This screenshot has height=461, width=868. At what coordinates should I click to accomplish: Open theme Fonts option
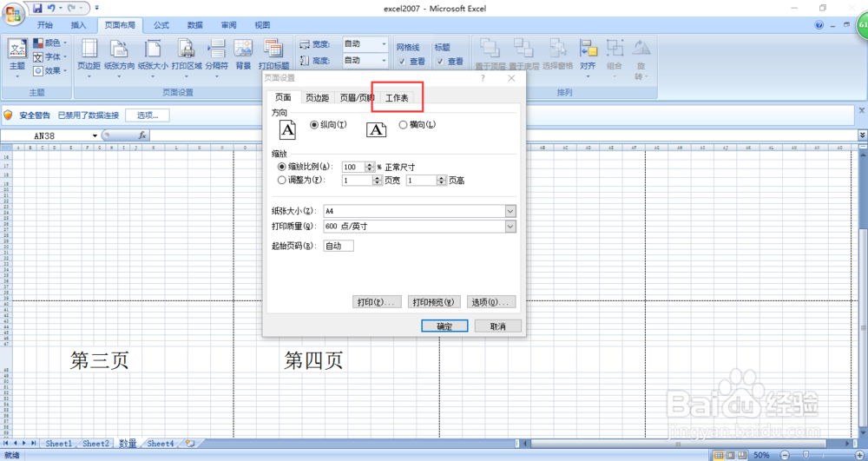click(49, 57)
